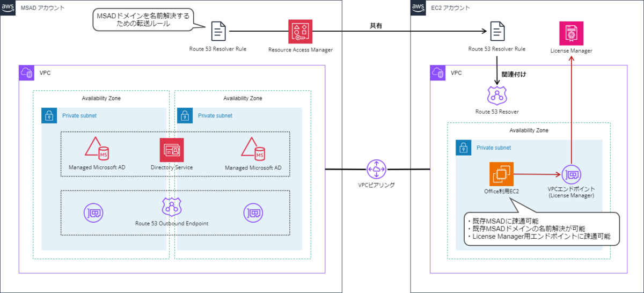Image resolution: width=644 pixels, height=293 pixels.
Task: Click the AWS logo of MSAD アカウント
Action: pyautogui.click(x=8, y=8)
